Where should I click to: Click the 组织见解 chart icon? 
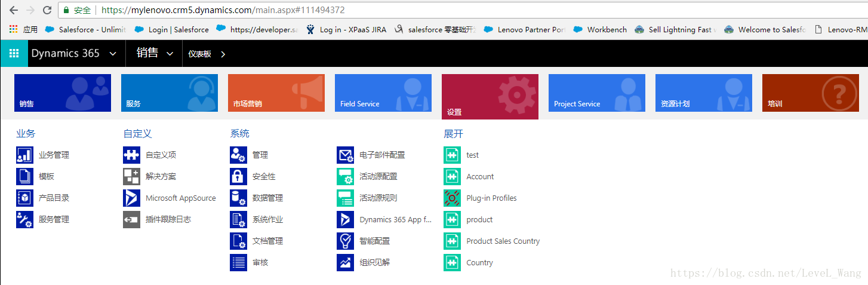pyautogui.click(x=345, y=262)
